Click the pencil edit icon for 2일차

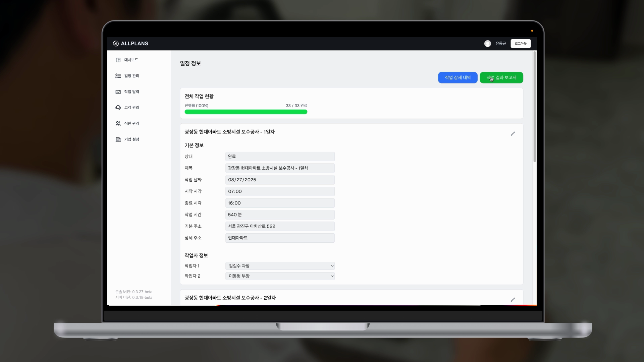pyautogui.click(x=513, y=300)
